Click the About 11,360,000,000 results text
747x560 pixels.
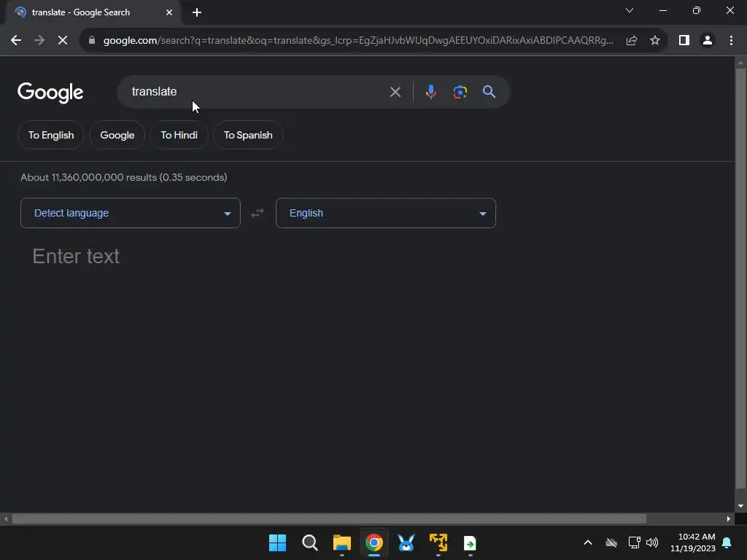click(124, 178)
